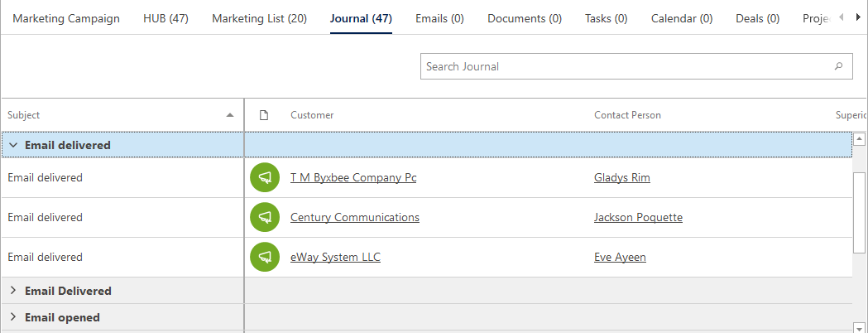Sort by the Contact Person column header
This screenshot has width=868, height=333.
point(627,115)
